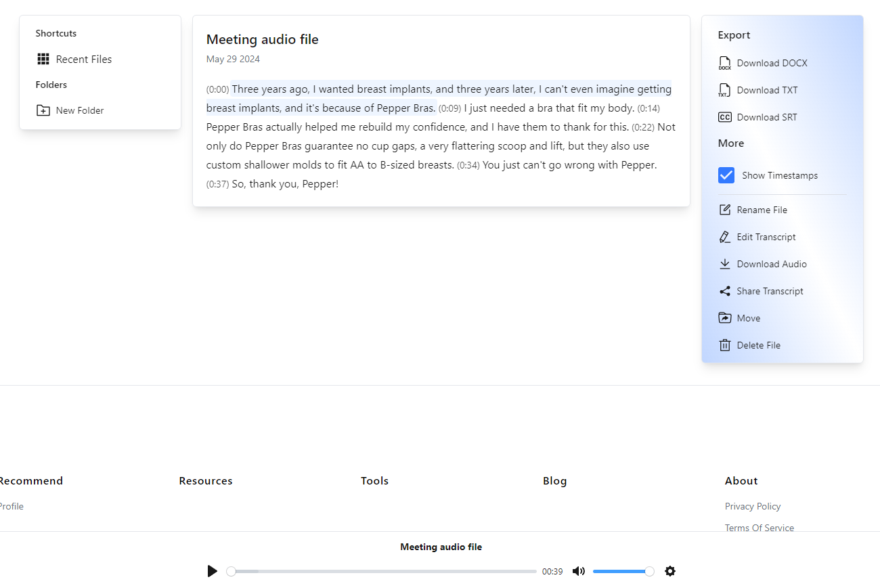
Task: Click the TXT file icon
Action: [x=725, y=90]
